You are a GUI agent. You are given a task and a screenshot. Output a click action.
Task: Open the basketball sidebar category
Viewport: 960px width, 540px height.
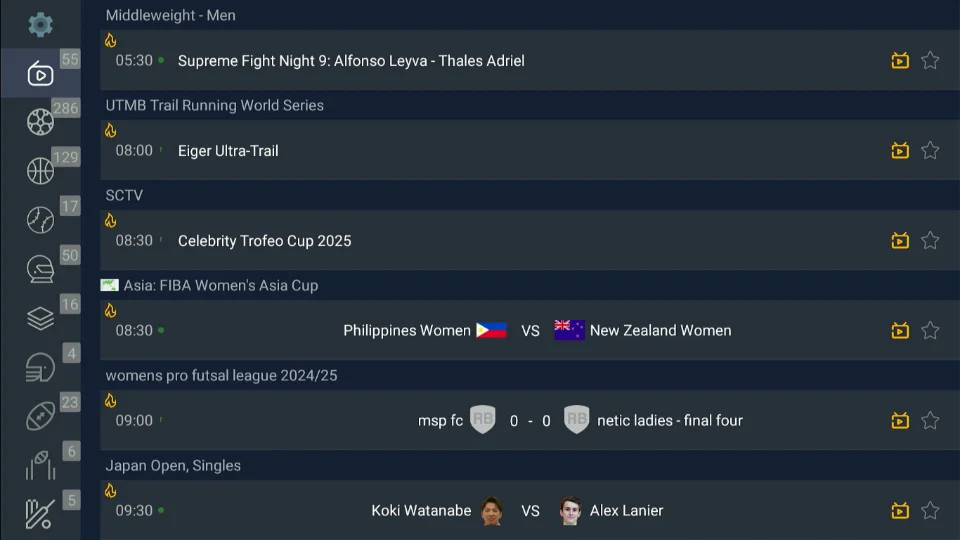pos(40,171)
